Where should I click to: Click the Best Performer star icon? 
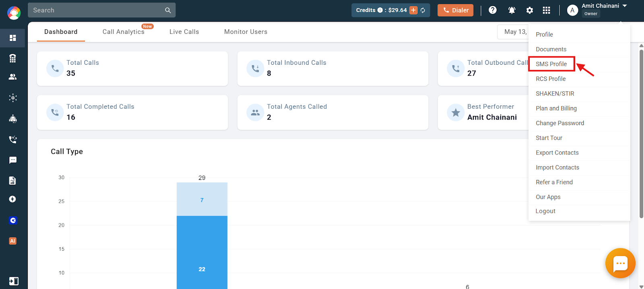[456, 112]
